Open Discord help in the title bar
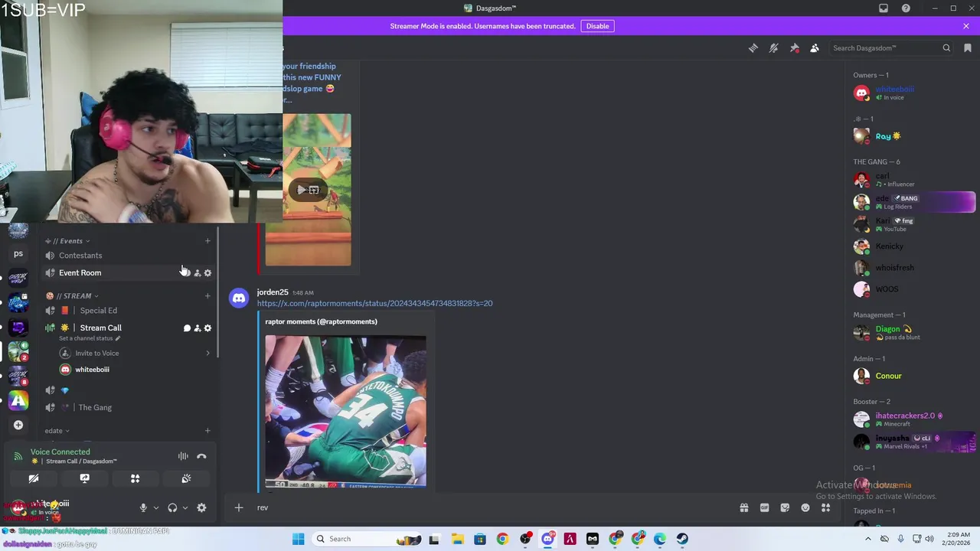This screenshot has width=980, height=551. coord(906,8)
